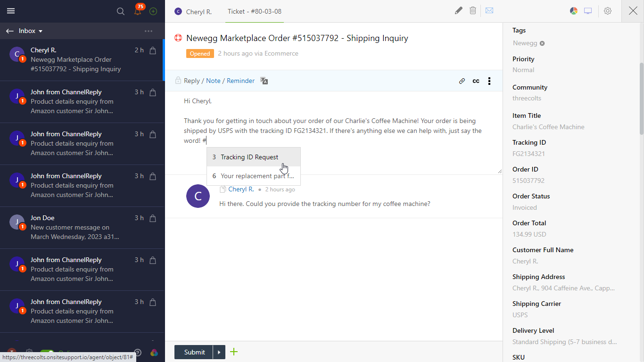Open the colorful pie chart icon
The height and width of the screenshot is (362, 644).
tap(574, 11)
